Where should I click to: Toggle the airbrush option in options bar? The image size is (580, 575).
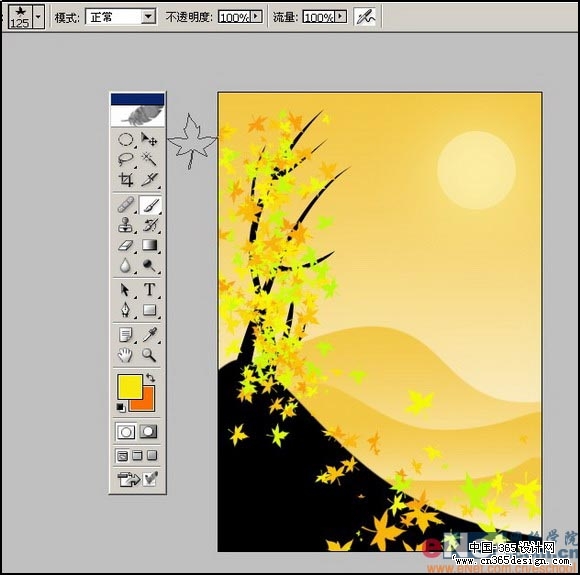click(x=365, y=17)
